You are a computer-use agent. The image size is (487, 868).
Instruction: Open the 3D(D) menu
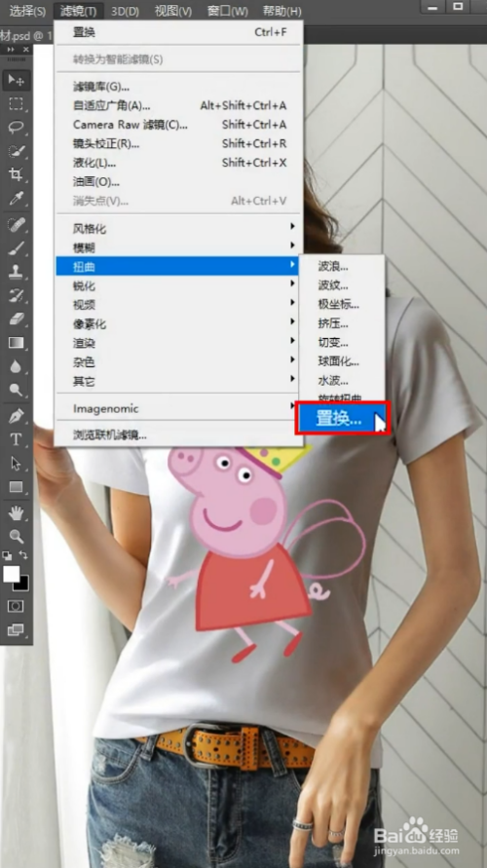[x=125, y=11]
